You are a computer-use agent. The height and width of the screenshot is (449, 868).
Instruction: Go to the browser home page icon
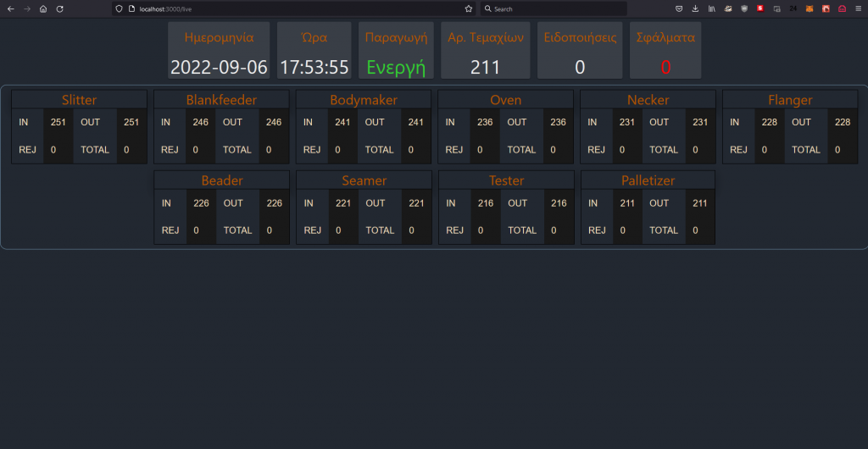coord(43,8)
